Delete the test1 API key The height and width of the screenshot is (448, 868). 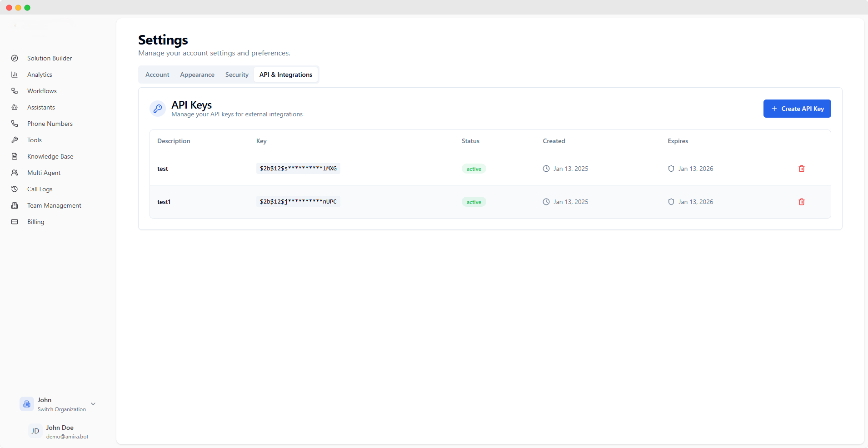801,202
